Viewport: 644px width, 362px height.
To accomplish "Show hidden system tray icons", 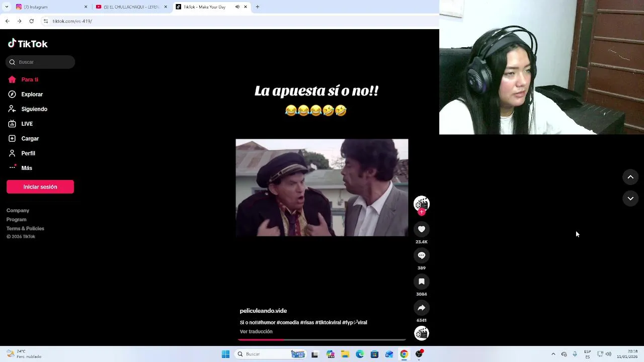I will 553,354.
